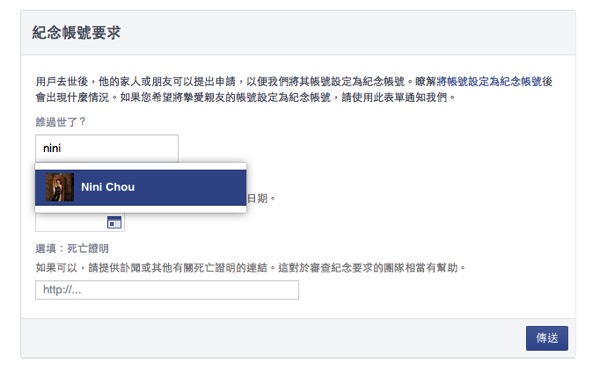Click the name field containing nini

pos(107,148)
